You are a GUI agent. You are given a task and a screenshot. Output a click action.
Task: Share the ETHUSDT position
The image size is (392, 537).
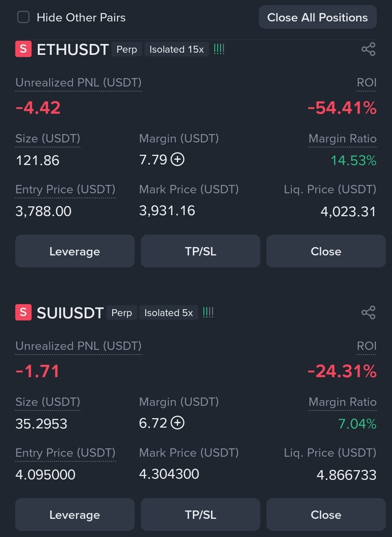coord(368,49)
